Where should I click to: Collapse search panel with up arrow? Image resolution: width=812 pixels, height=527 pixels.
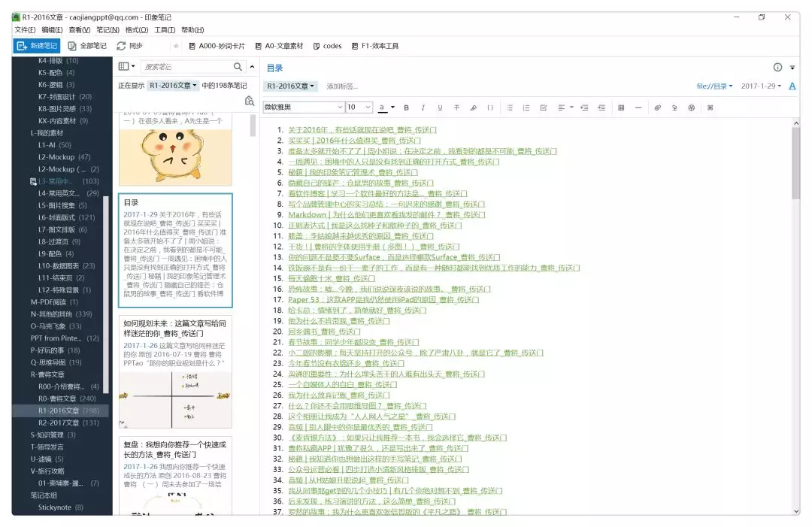(252, 66)
